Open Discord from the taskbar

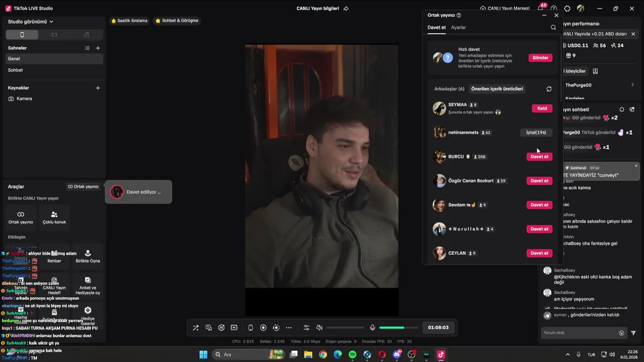[397, 355]
